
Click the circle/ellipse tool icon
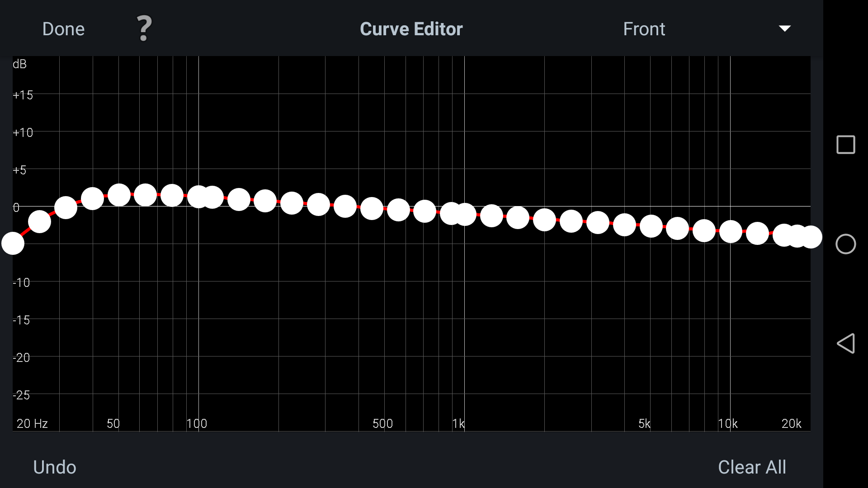coord(845,244)
